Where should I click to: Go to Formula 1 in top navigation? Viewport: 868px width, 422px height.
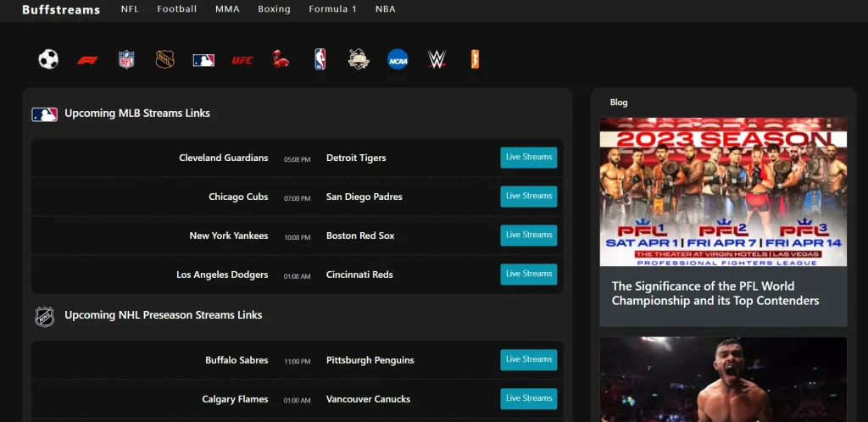(x=331, y=9)
